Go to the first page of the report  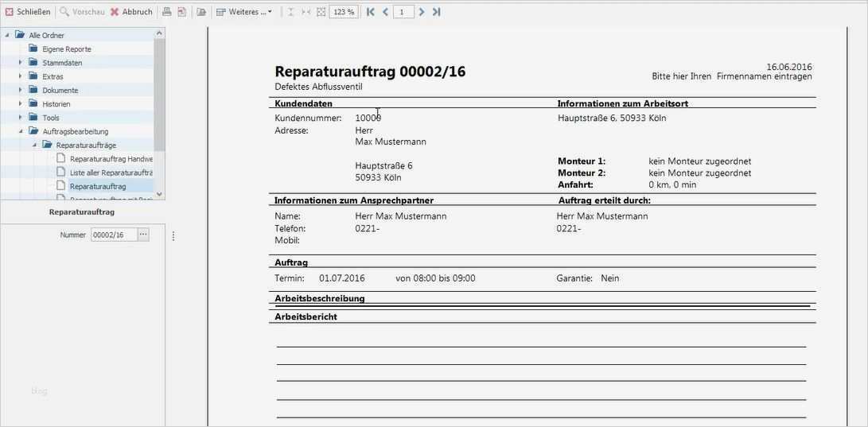[x=370, y=12]
